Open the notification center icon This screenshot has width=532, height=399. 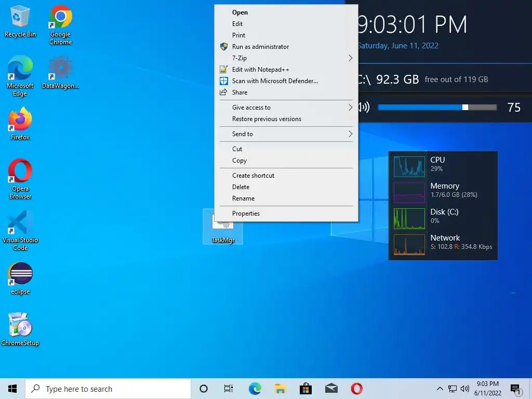tap(515, 389)
